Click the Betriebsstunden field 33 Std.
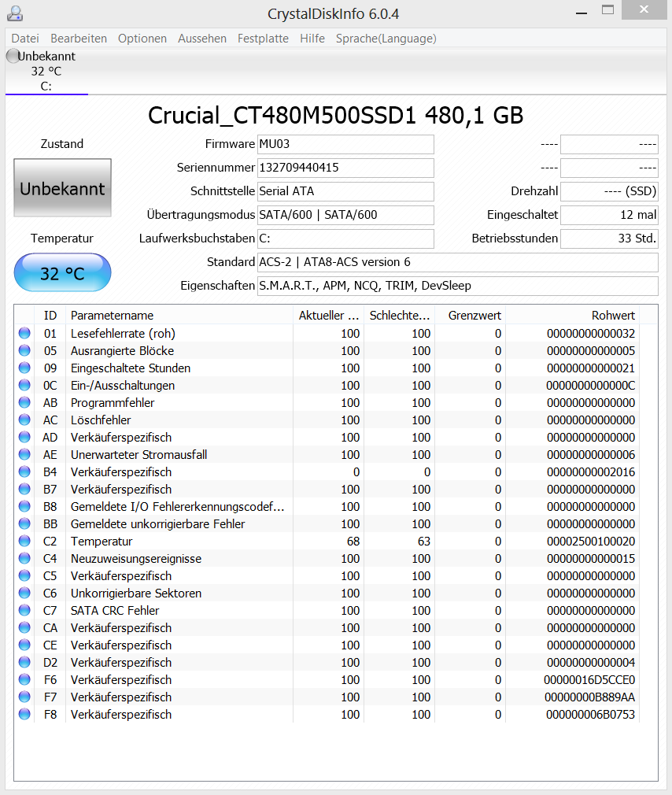 coord(609,238)
